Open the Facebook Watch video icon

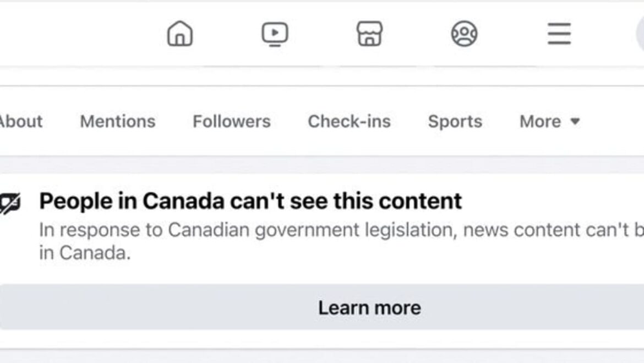tap(274, 33)
